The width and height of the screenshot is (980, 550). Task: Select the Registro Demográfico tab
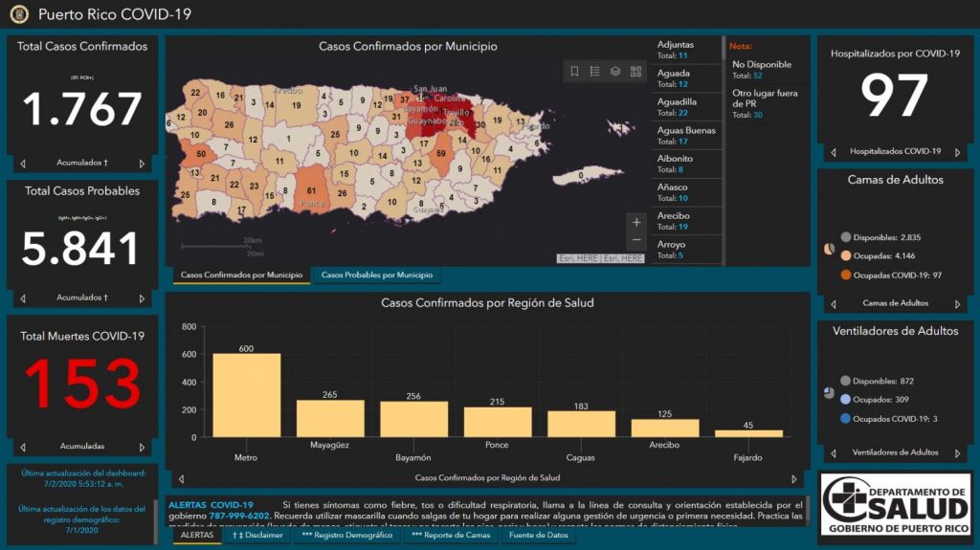pos(346,536)
